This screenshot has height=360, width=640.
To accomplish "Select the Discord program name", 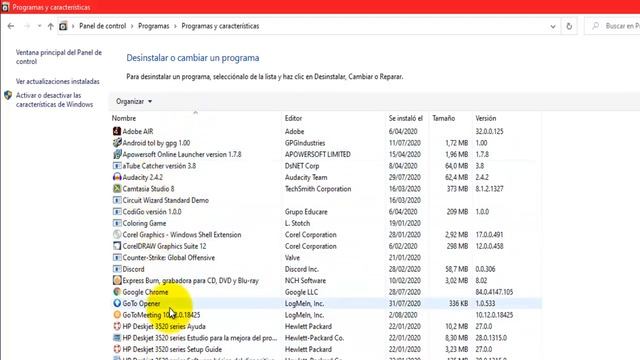I will point(133,269).
